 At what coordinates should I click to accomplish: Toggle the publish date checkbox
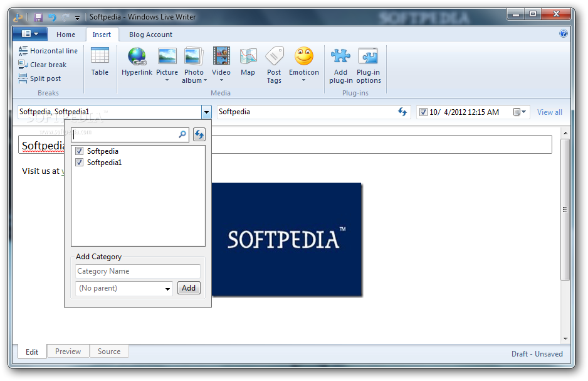point(423,112)
